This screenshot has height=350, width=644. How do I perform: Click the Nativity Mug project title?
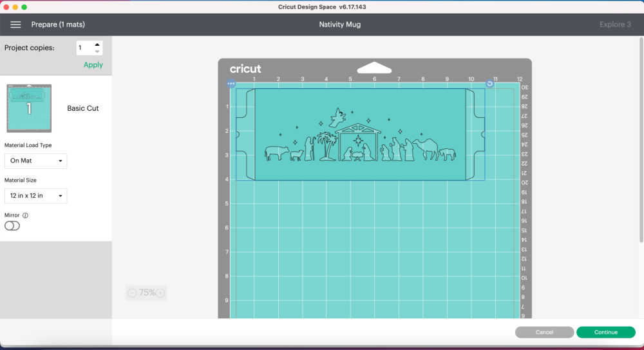[339, 24]
